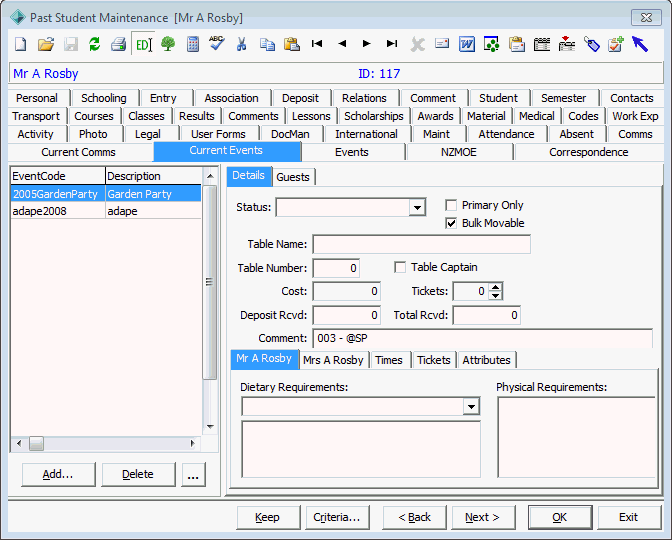Click the event list horizontal scrollbar thumb
Image resolution: width=672 pixels, height=540 pixels.
pyautogui.click(x=36, y=444)
